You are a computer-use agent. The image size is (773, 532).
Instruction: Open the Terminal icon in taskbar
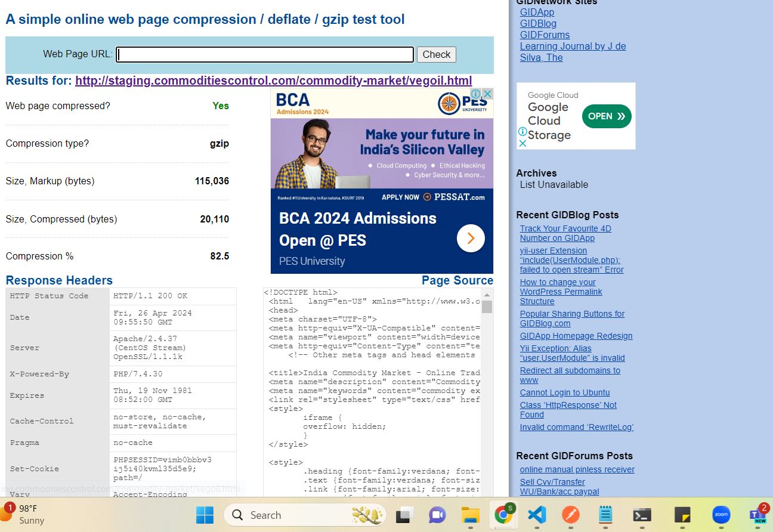641,515
